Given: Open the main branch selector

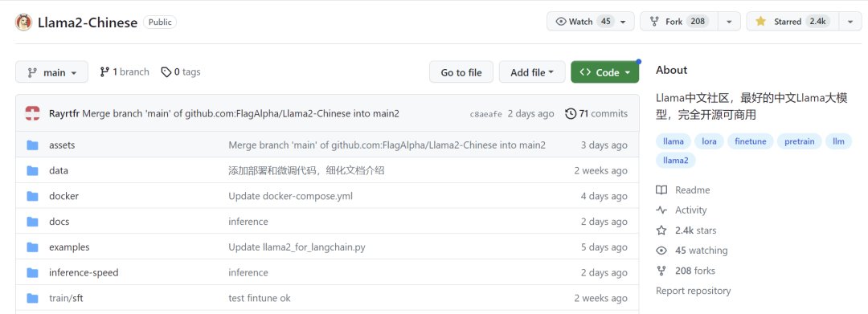Looking at the screenshot, I should [x=51, y=71].
